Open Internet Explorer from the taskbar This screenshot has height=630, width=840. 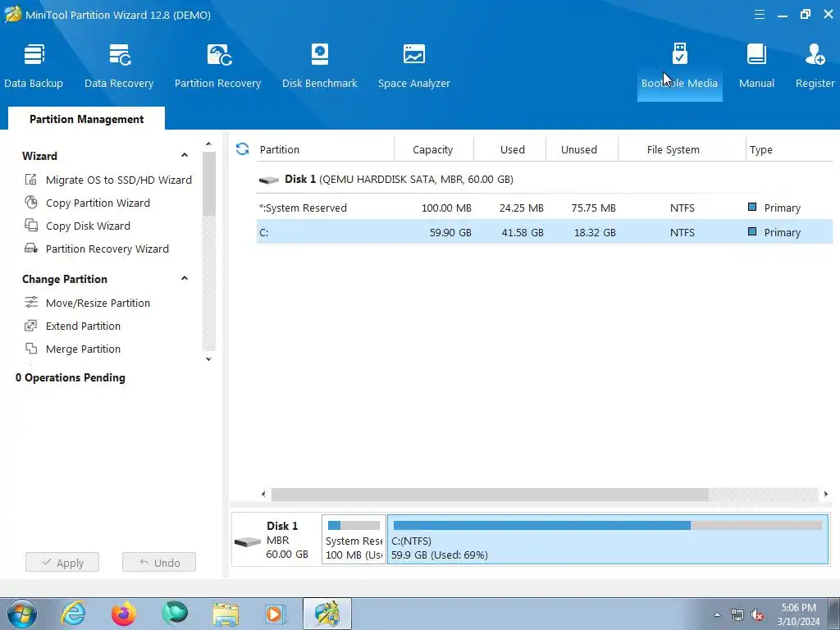coord(73,614)
